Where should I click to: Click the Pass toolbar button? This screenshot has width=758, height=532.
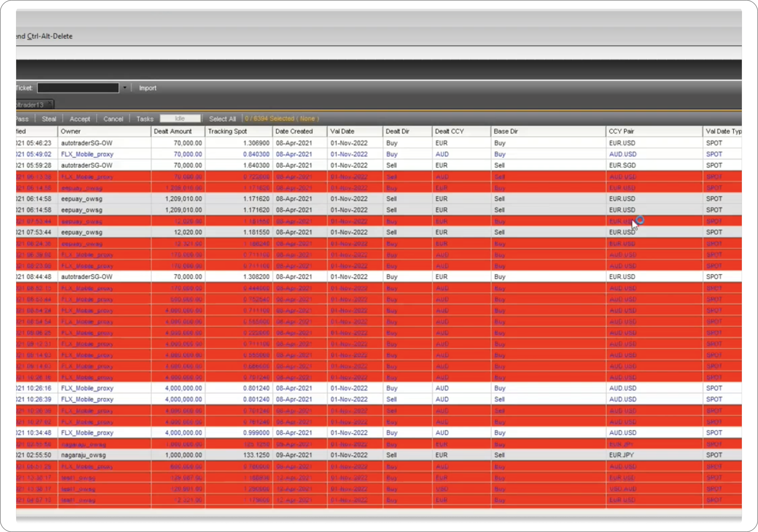pos(22,119)
